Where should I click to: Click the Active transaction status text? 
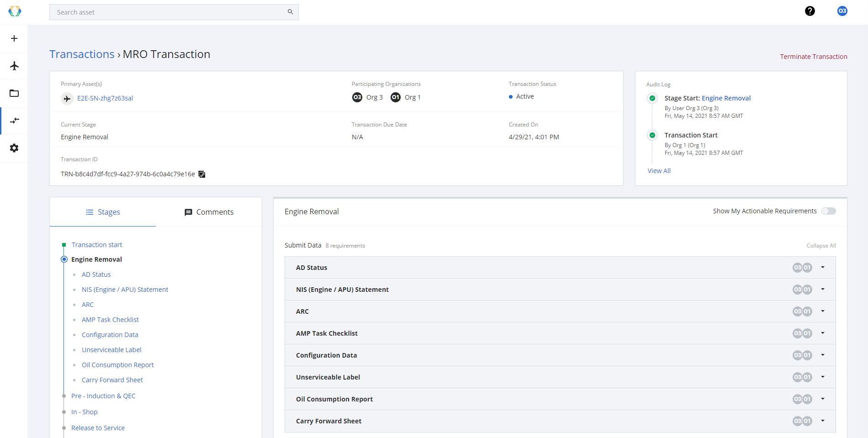[x=525, y=96]
